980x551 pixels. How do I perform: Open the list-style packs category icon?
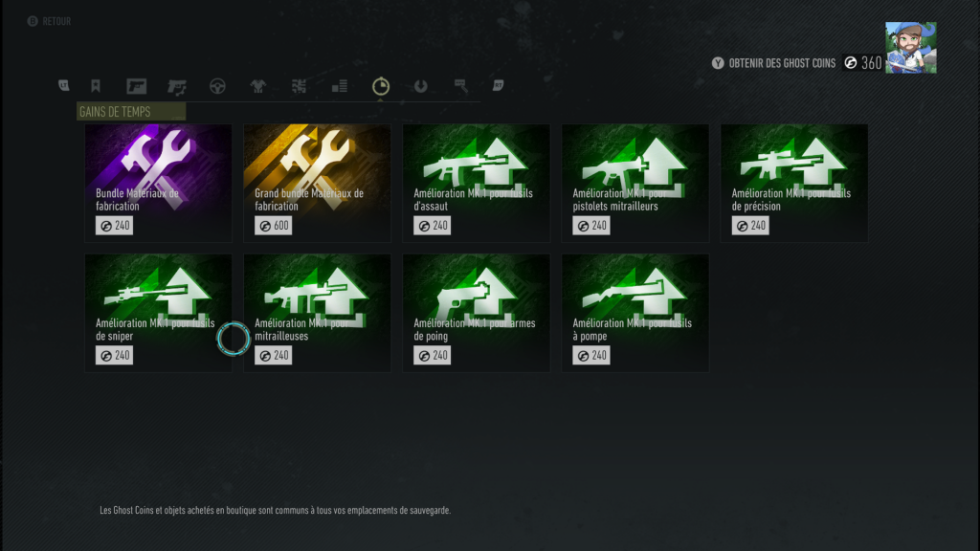[x=340, y=86]
